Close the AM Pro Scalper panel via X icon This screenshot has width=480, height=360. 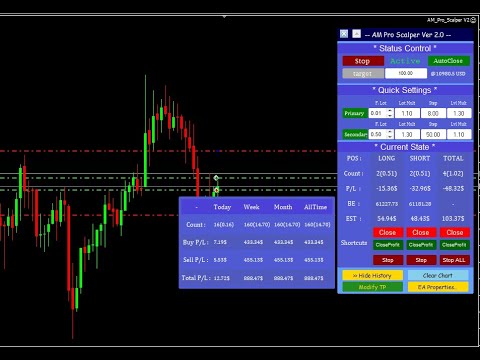344,34
